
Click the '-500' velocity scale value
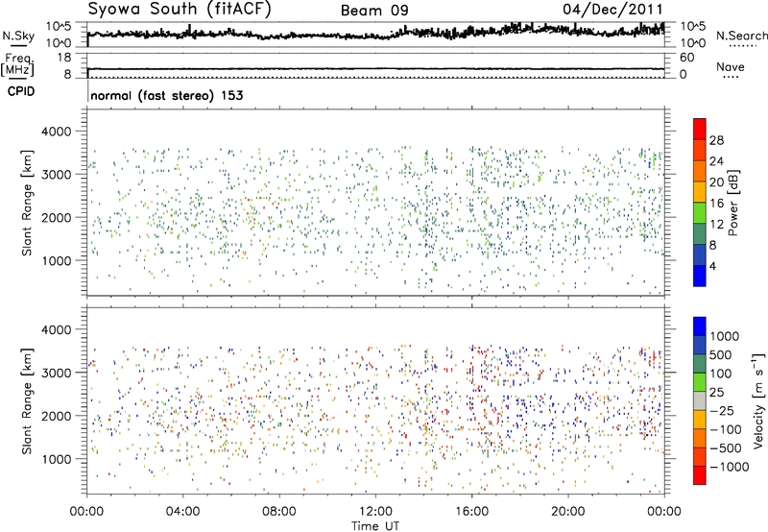tap(726, 447)
